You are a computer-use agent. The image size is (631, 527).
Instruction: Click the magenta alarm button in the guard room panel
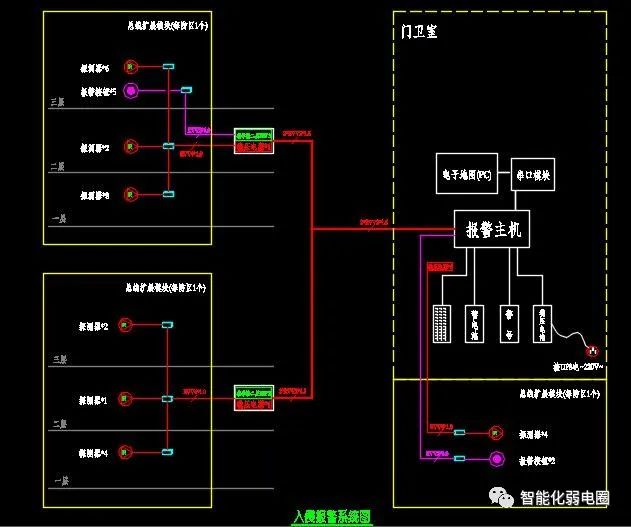click(497, 459)
